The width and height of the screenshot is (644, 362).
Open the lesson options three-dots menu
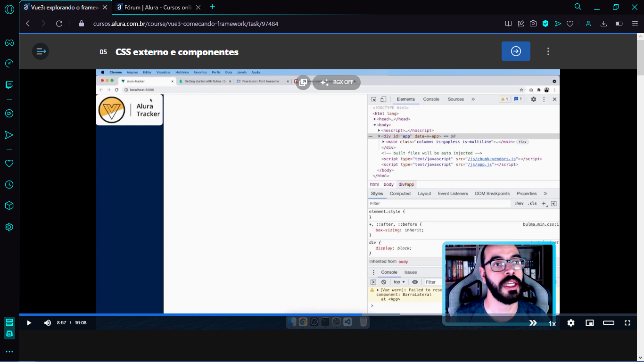pyautogui.click(x=548, y=51)
